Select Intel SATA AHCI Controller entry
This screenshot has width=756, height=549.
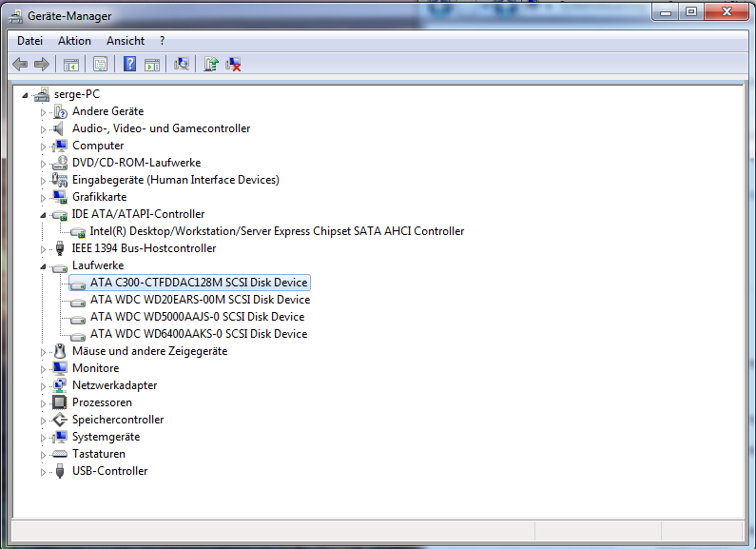[x=277, y=231]
